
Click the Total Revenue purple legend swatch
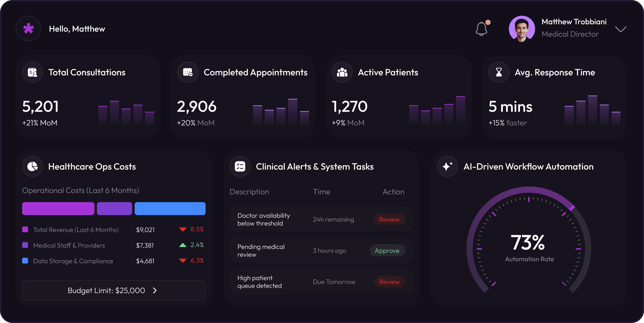coord(25,229)
